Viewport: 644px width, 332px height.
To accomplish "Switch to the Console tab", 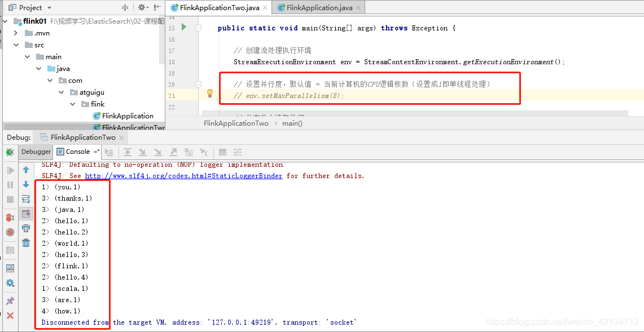I will pyautogui.click(x=78, y=152).
